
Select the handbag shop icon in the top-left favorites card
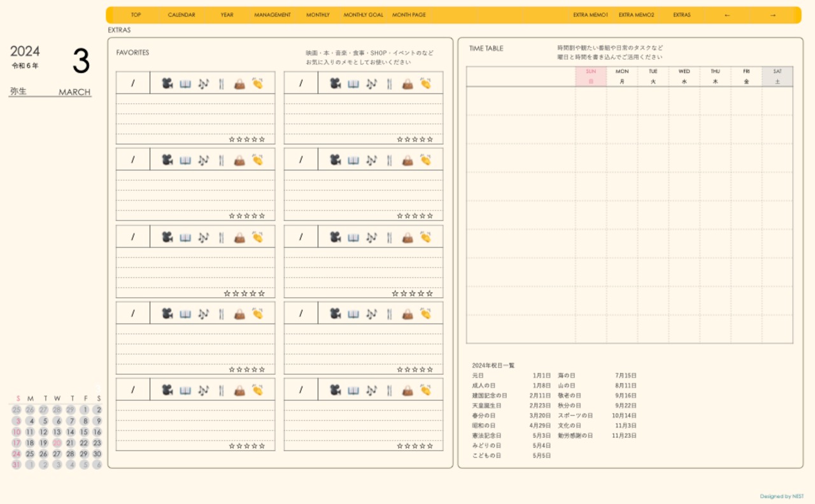239,83
